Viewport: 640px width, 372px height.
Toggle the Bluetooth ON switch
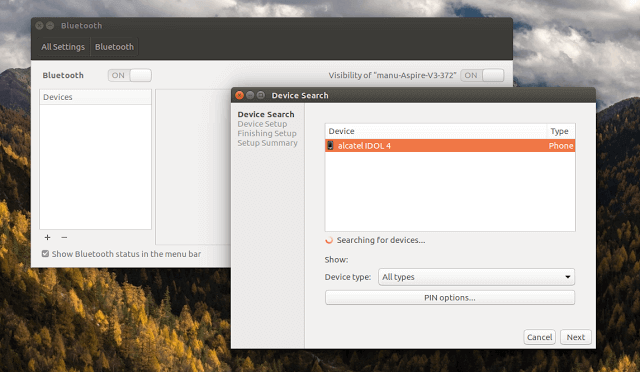point(130,75)
